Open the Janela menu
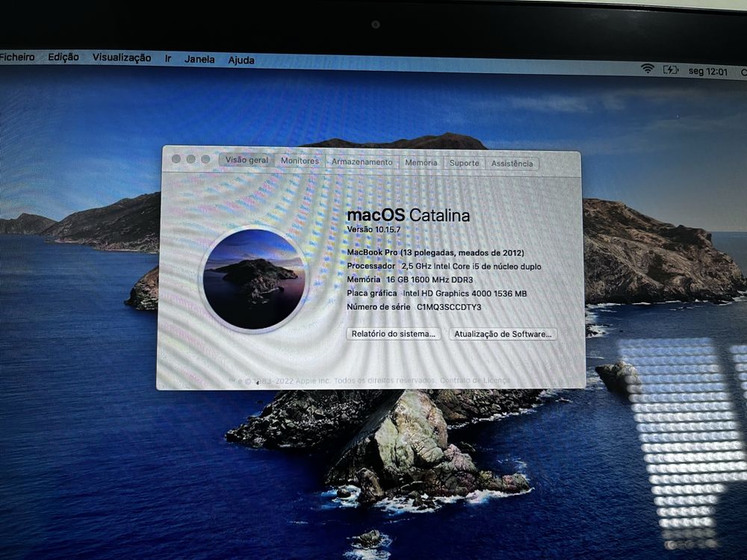747x560 pixels. [x=199, y=60]
